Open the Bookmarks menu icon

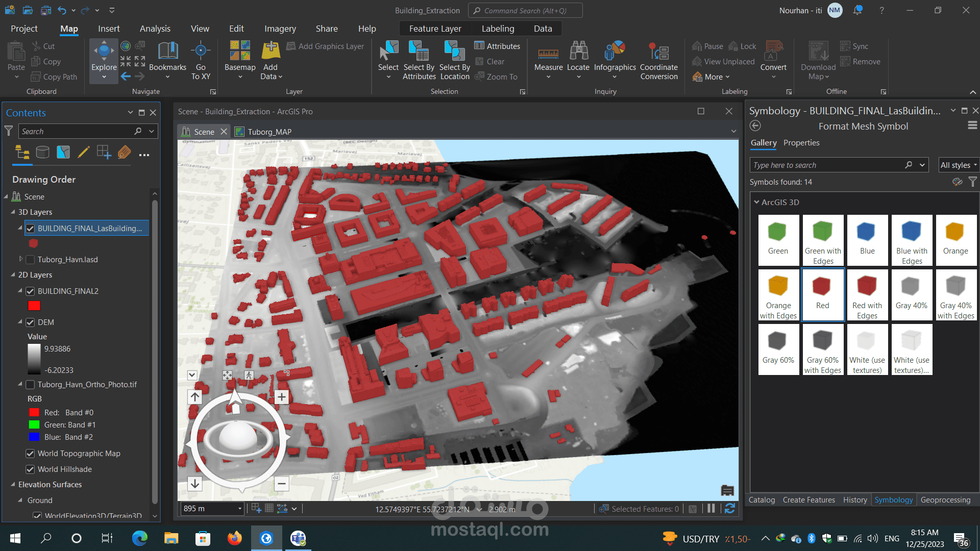coord(167,51)
